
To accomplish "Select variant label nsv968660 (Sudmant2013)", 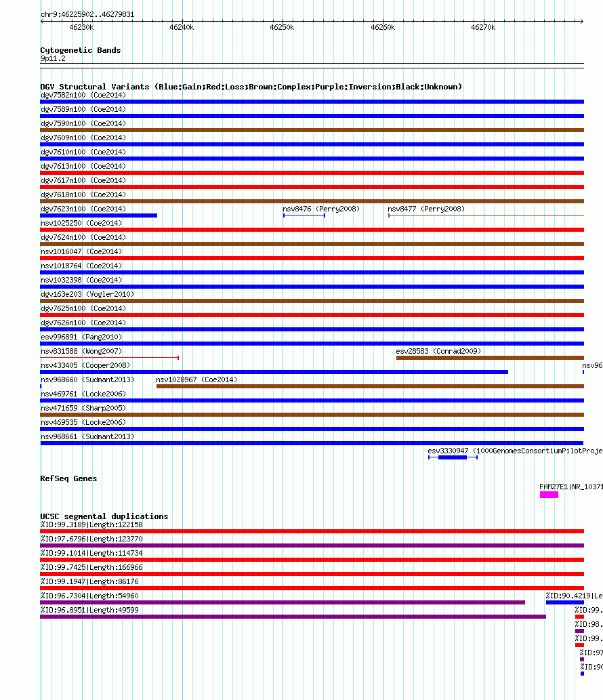I will (87, 380).
